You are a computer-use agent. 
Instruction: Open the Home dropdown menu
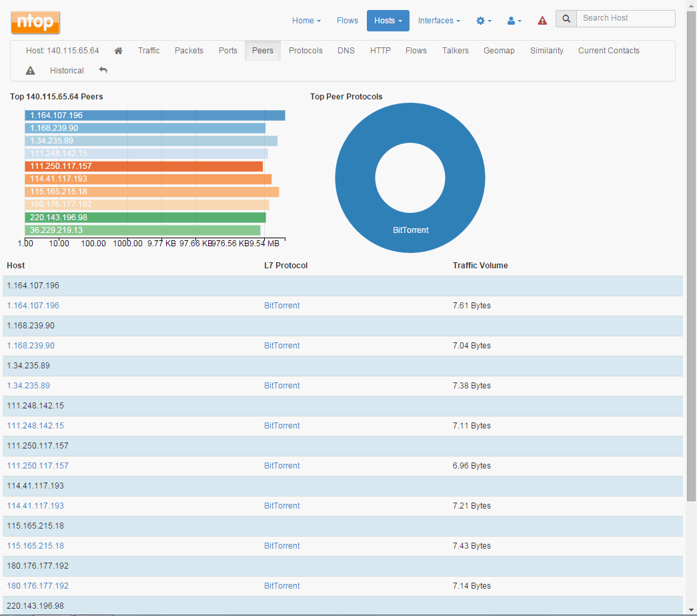coord(306,21)
